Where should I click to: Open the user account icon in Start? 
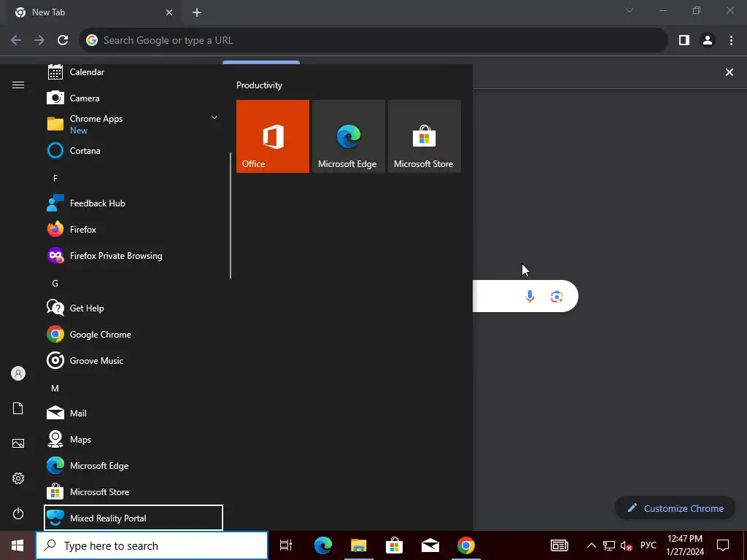pyautogui.click(x=18, y=373)
